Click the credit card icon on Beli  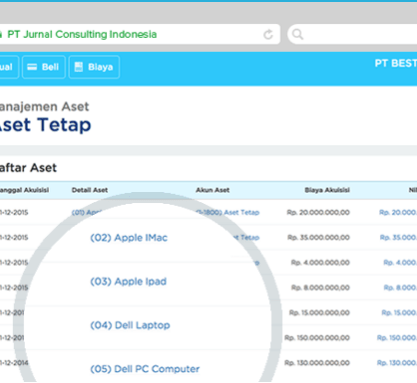pos(32,67)
